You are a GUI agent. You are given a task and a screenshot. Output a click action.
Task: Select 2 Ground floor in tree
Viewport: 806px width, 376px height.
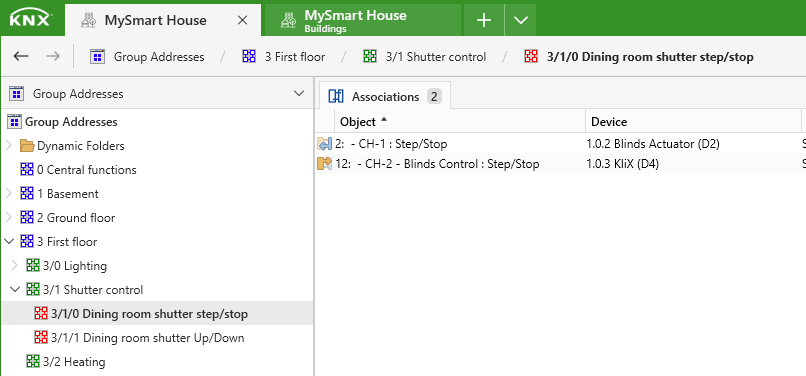(76, 218)
